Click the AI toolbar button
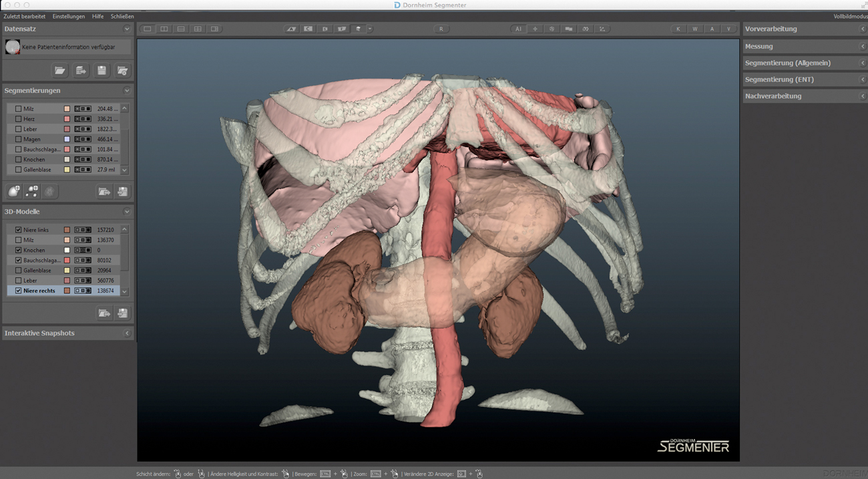 point(518,29)
